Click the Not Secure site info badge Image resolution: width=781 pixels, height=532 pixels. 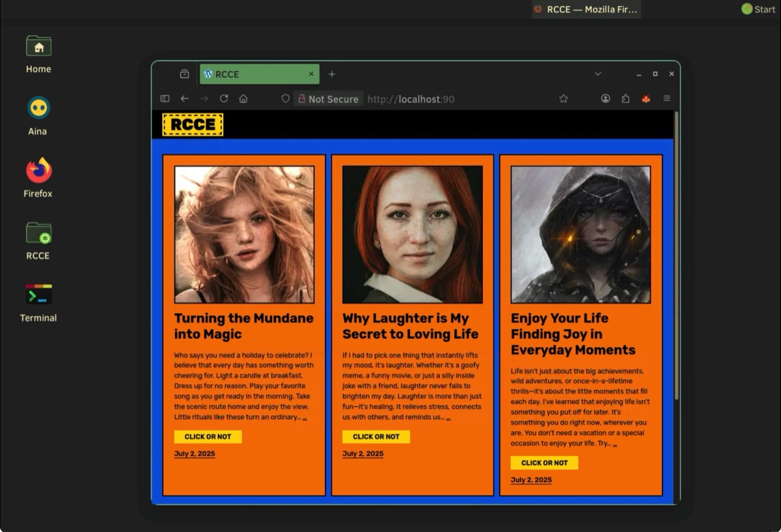pos(328,99)
